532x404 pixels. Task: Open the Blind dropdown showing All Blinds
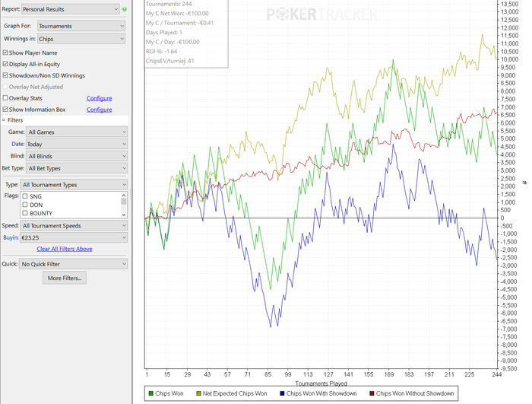coord(77,156)
